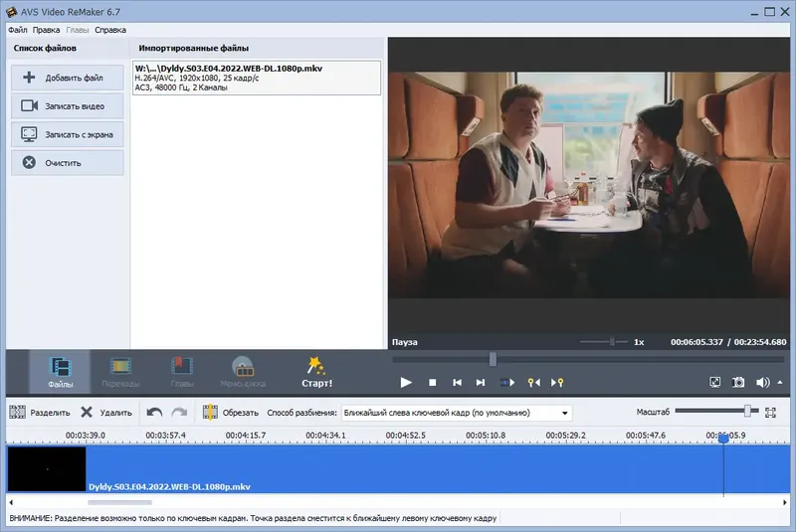Click the Обрезать trim icon
The image size is (796, 532).
tap(210, 413)
